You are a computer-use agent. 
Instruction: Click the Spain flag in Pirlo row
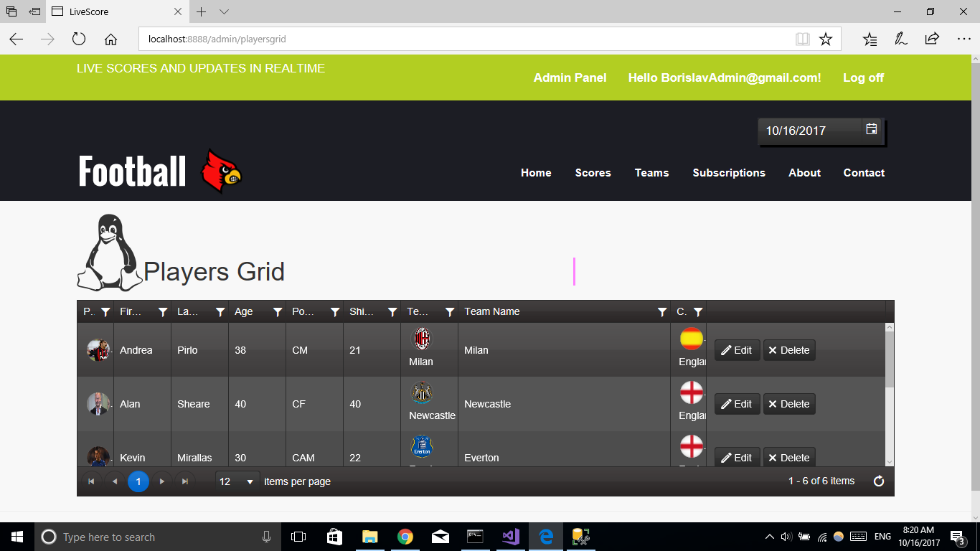[x=692, y=339]
